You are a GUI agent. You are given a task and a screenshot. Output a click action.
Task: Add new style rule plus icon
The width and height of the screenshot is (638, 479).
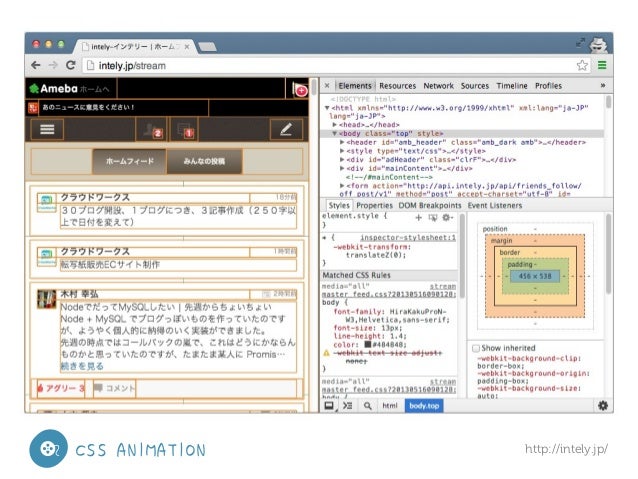pos(418,218)
